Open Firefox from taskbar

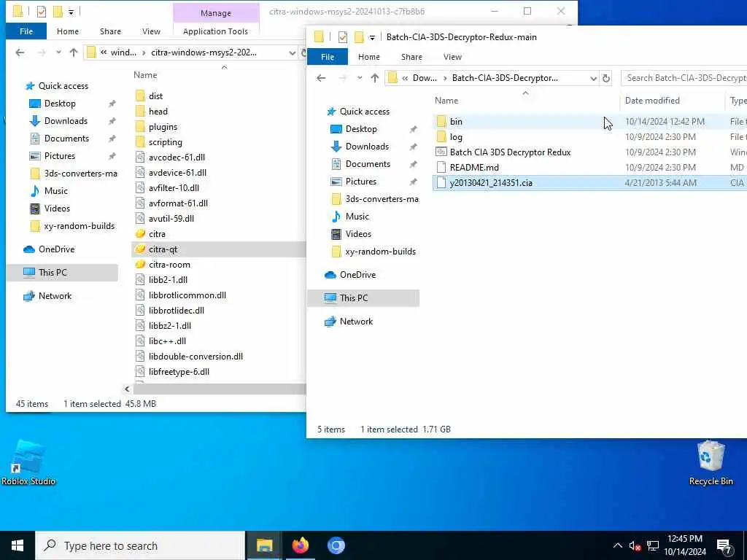click(x=300, y=545)
